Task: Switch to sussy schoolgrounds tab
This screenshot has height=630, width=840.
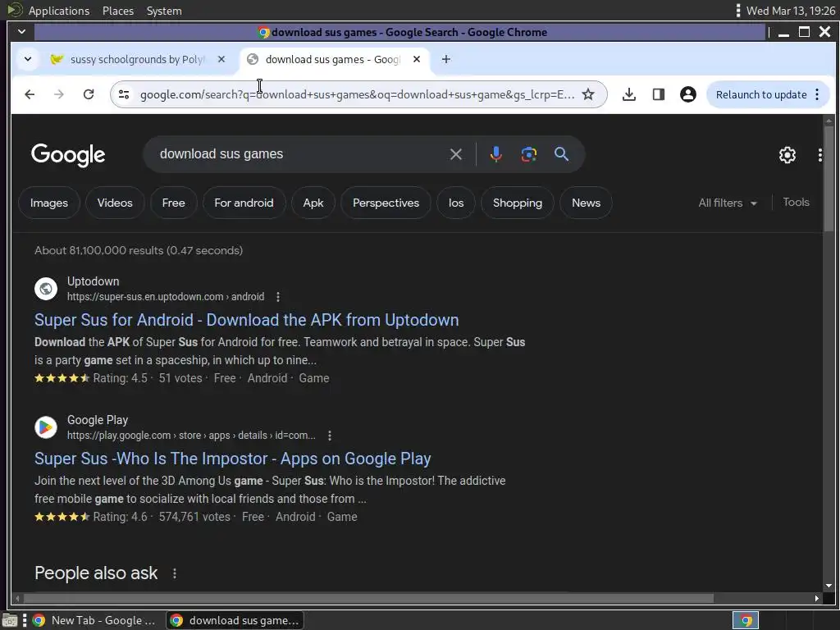Action: pyautogui.click(x=137, y=59)
